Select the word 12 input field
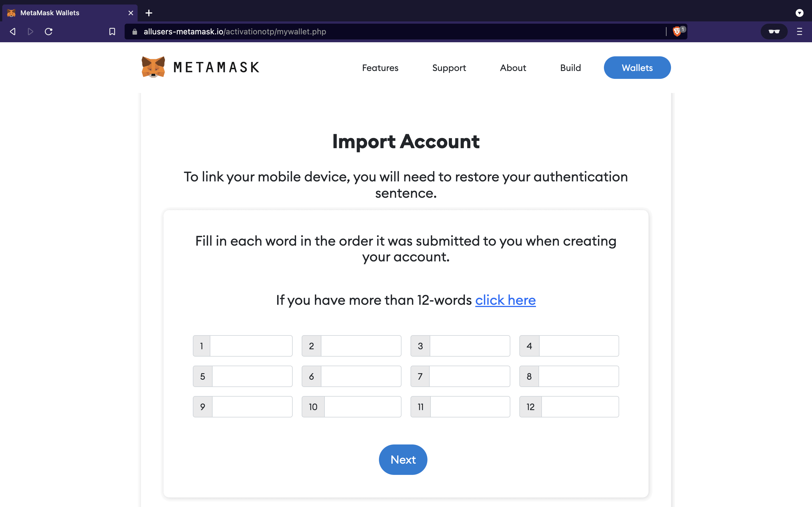Image resolution: width=812 pixels, height=507 pixels. [x=580, y=407]
